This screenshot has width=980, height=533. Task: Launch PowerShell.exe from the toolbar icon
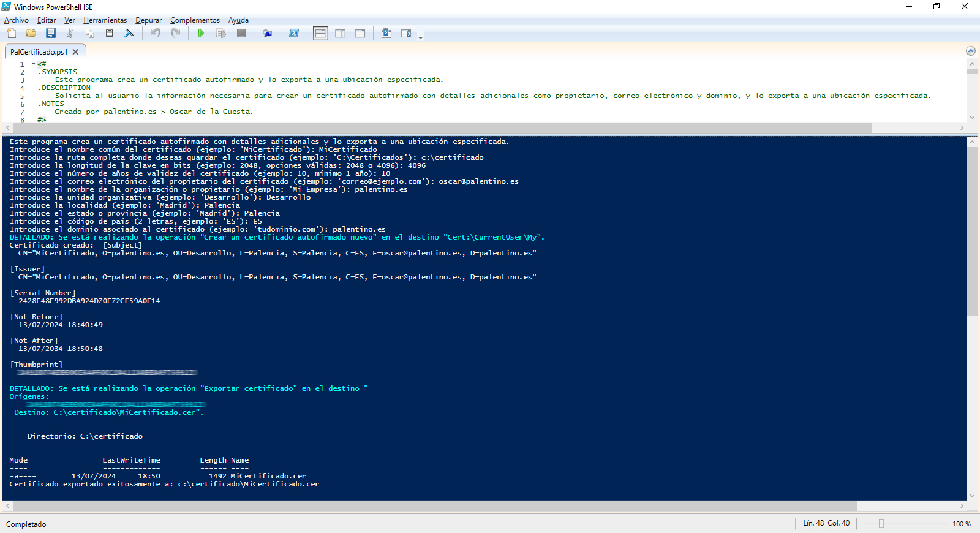[294, 33]
